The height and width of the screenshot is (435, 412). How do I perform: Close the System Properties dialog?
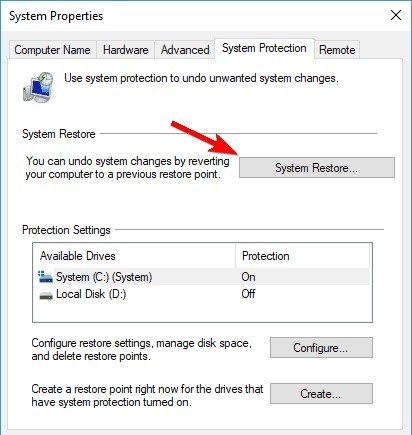point(396,15)
